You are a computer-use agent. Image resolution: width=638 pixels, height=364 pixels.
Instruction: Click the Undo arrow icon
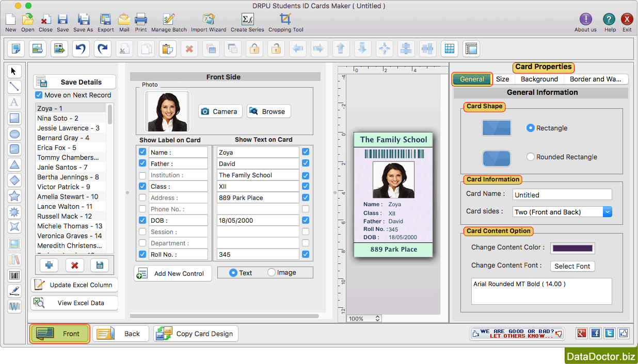81,49
